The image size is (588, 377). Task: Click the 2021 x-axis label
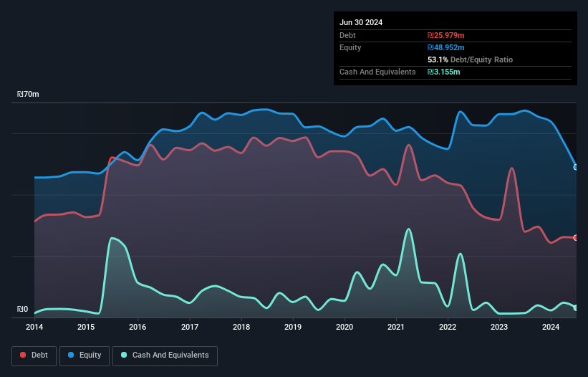pos(396,327)
